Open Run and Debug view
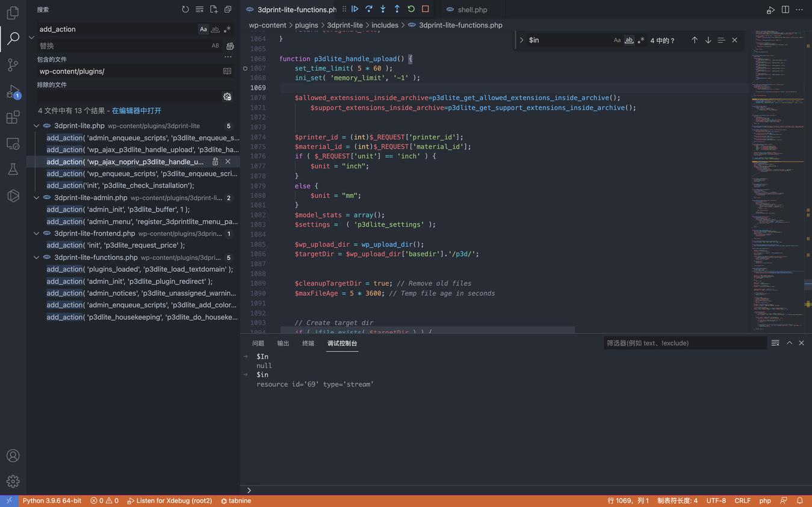 (x=13, y=92)
